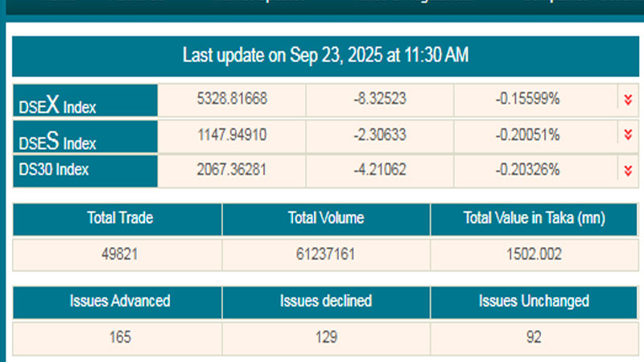Image resolution: width=644 pixels, height=362 pixels.
Task: Select the DSEX value 5328.81668
Action: (232, 99)
